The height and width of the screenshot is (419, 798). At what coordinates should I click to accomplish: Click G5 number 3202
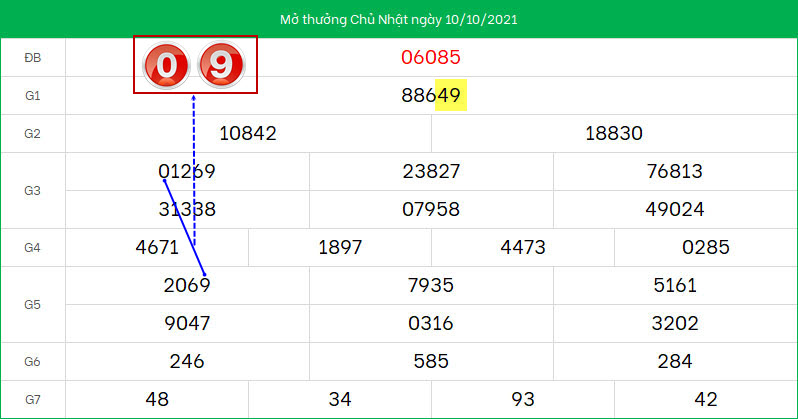(675, 324)
